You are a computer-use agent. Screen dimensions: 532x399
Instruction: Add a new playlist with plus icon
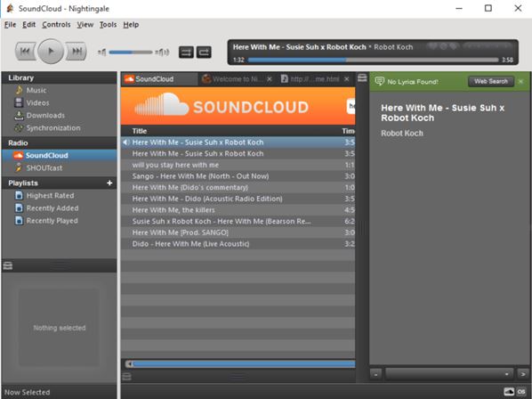coord(109,183)
